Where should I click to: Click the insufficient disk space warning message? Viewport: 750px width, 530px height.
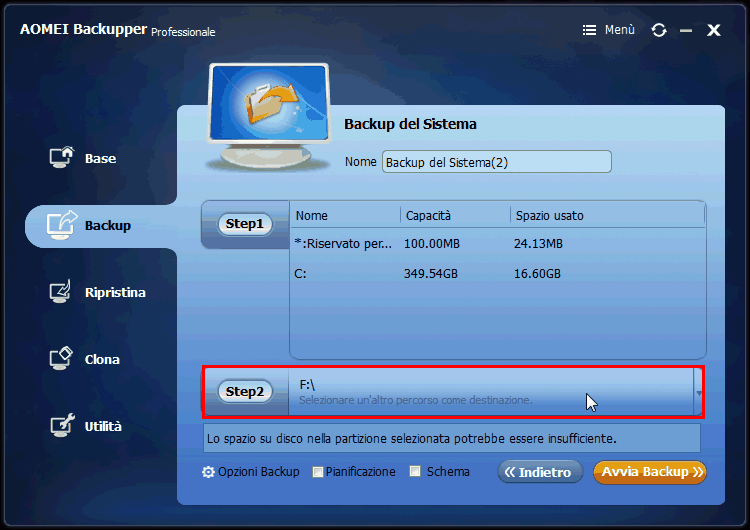click(x=452, y=439)
